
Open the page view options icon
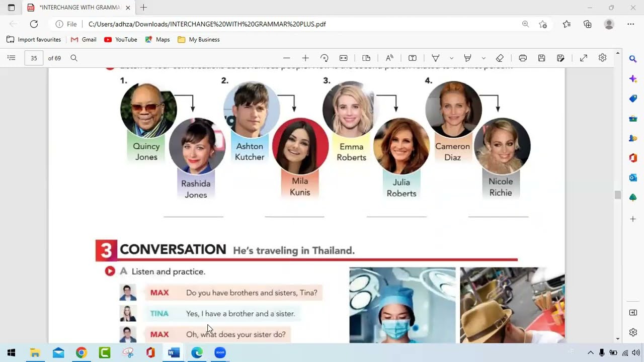click(366, 58)
